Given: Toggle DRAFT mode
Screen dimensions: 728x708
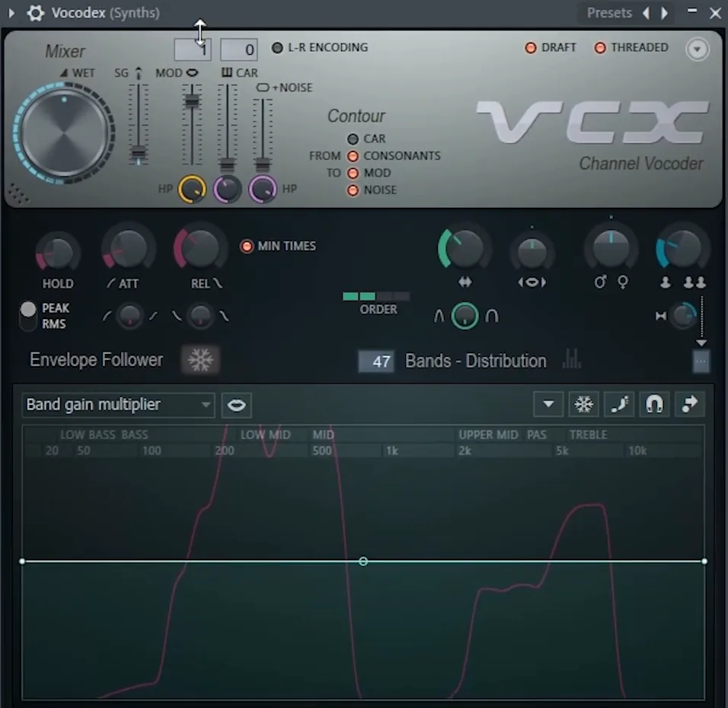Looking at the screenshot, I should click(530, 48).
